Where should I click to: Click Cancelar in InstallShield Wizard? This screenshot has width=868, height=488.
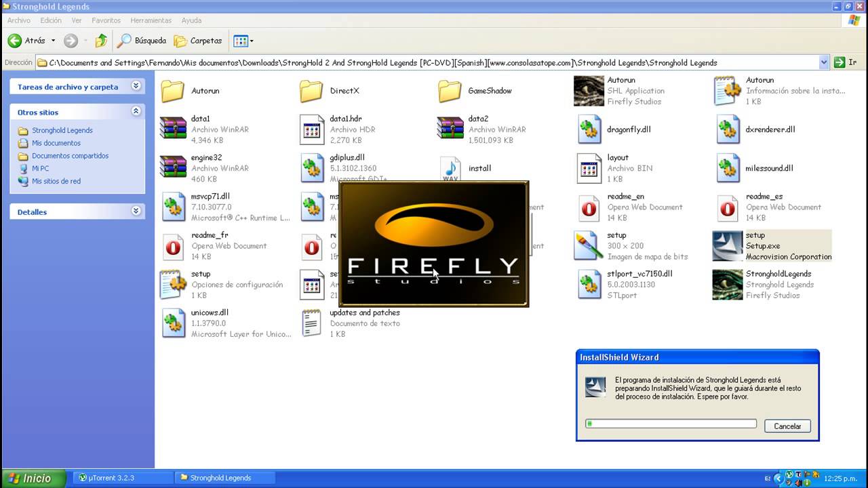(x=787, y=426)
